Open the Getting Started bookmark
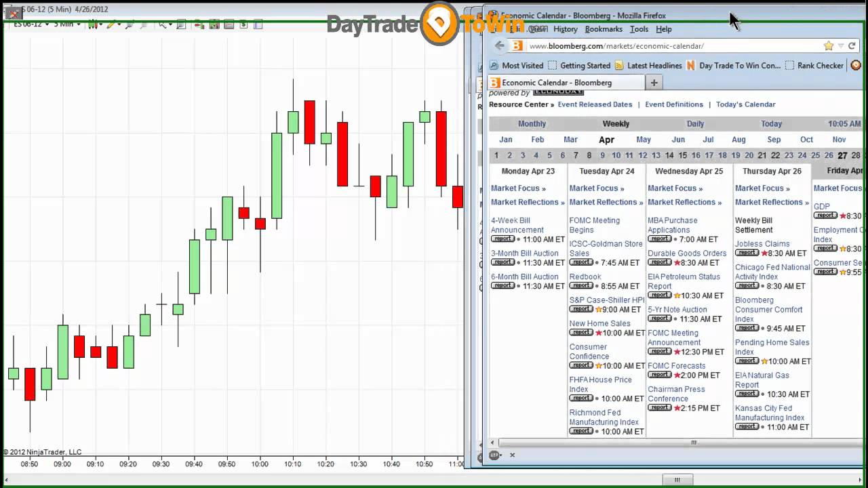 (579, 66)
